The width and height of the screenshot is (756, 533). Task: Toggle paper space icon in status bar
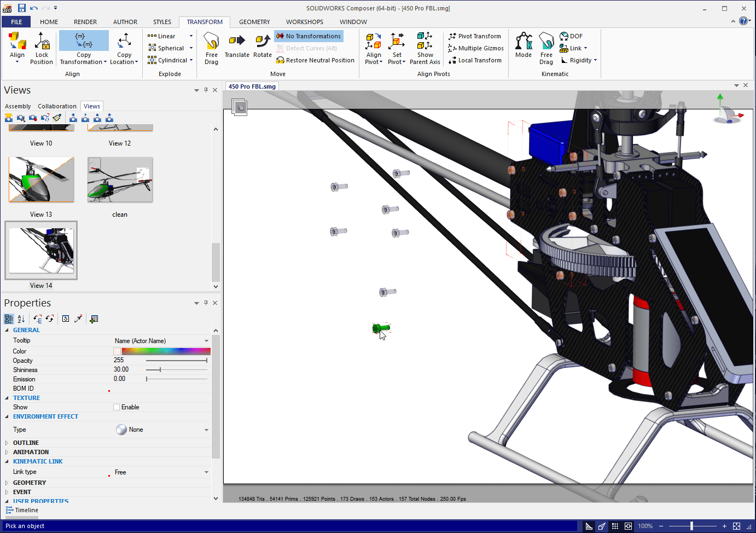pos(628,526)
